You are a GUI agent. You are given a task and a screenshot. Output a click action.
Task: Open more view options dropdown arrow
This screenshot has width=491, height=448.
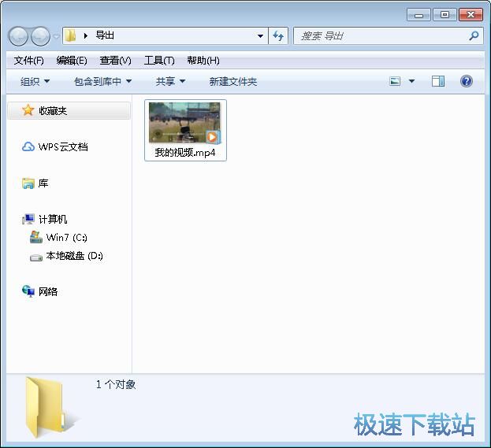(411, 81)
